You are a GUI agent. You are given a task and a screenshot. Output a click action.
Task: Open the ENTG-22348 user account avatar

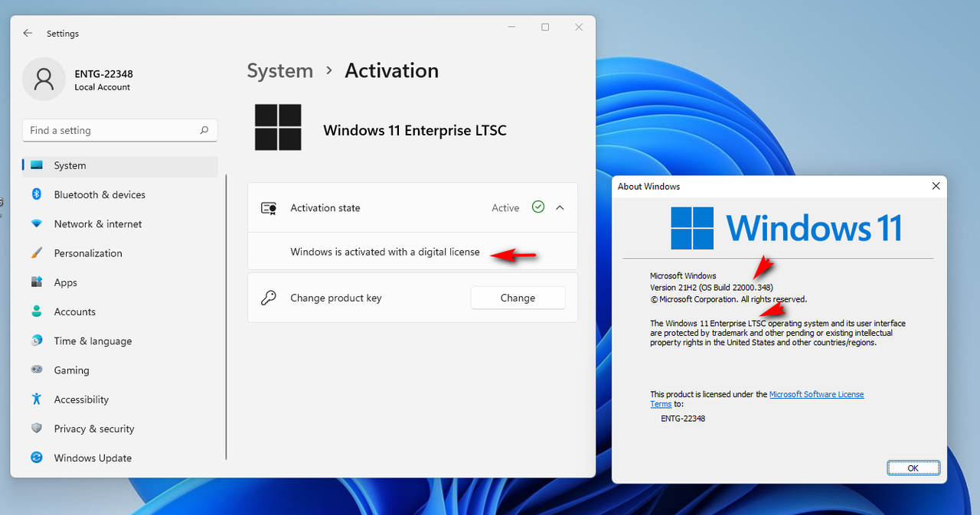click(x=44, y=79)
